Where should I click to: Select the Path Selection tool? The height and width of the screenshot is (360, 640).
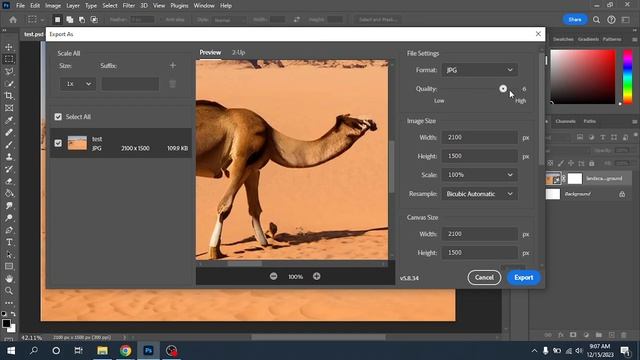tap(9, 255)
